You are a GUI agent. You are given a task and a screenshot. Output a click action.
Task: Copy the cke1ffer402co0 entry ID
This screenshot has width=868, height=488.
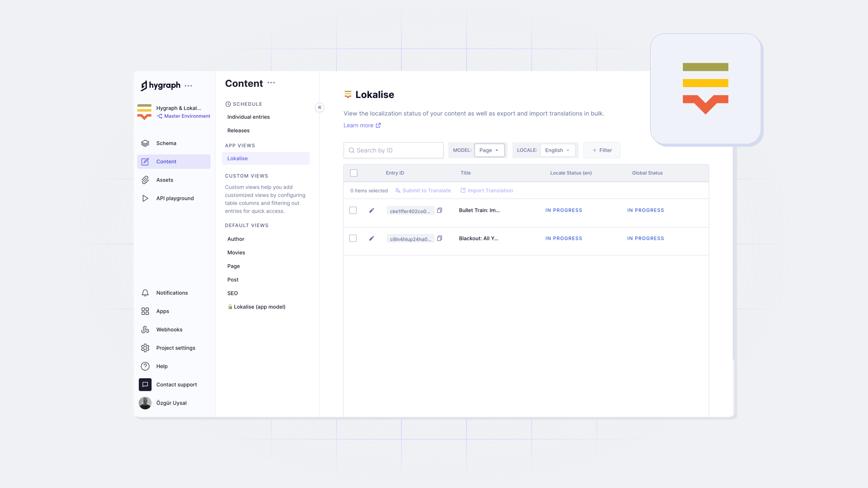pyautogui.click(x=439, y=210)
